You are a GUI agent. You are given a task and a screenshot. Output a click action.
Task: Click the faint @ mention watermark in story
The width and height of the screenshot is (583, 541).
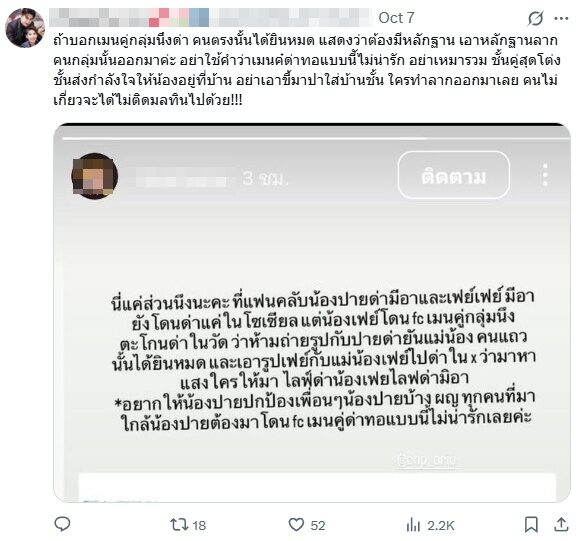pyautogui.click(x=426, y=461)
